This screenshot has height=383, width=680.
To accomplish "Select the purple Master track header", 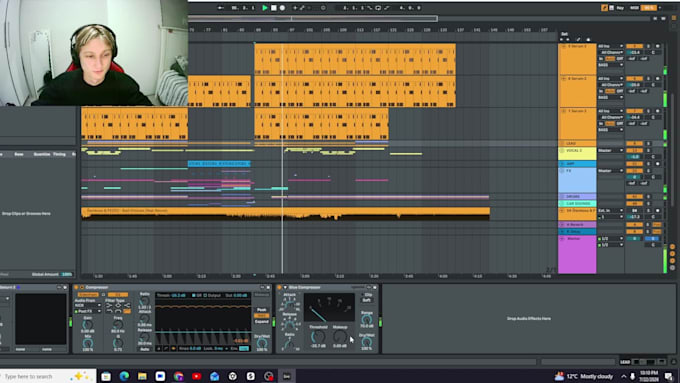I will (577, 254).
